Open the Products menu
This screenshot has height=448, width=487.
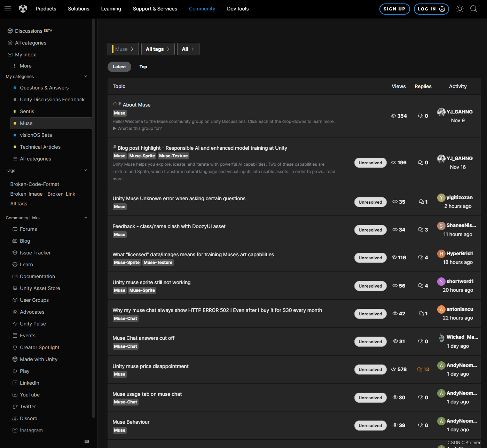(x=46, y=9)
